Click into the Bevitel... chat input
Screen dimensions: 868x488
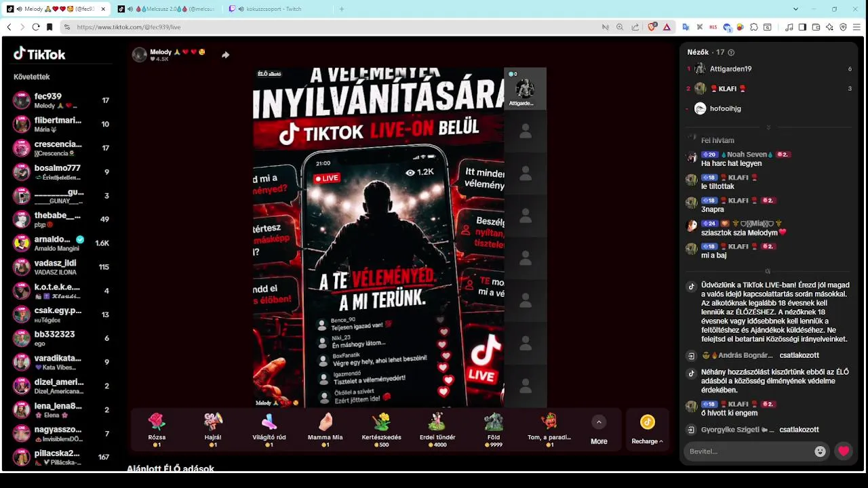click(749, 451)
